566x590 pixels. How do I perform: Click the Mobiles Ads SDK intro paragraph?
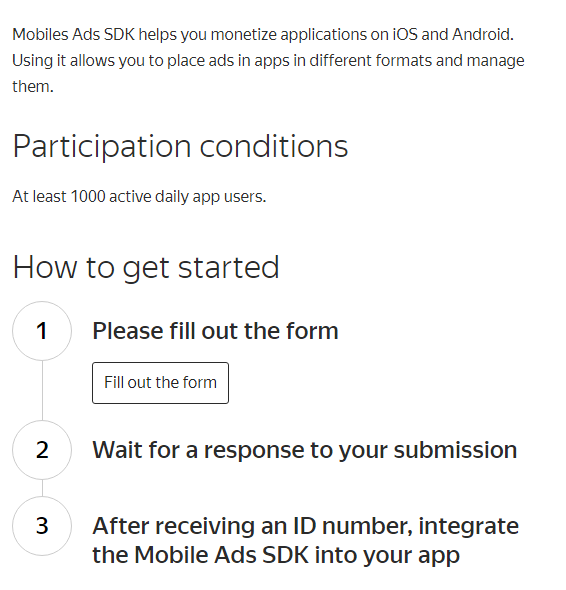[268, 60]
